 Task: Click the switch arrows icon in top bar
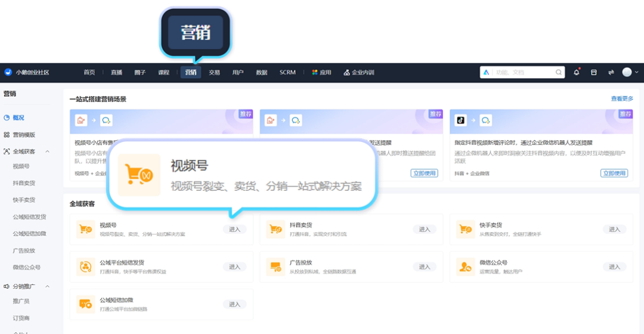tap(611, 72)
